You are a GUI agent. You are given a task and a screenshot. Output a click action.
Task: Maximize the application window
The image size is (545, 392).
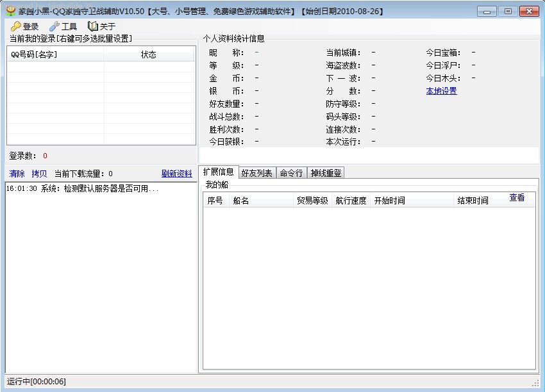pyautogui.click(x=508, y=12)
